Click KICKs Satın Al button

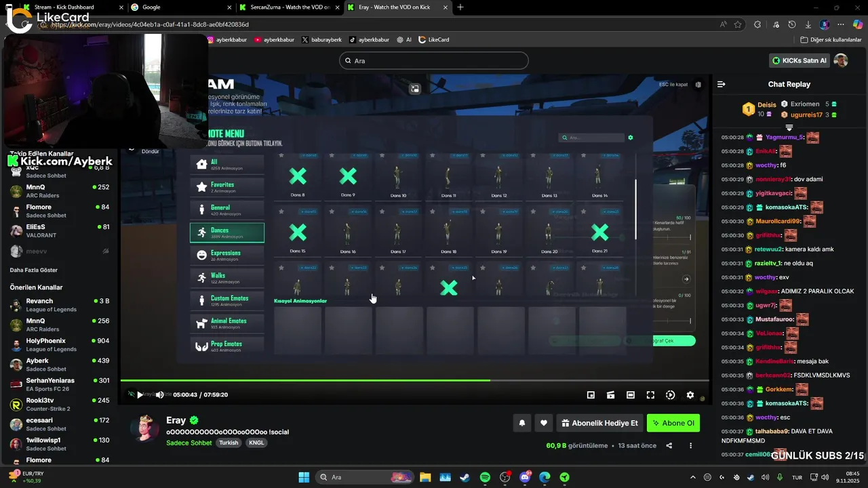(800, 60)
